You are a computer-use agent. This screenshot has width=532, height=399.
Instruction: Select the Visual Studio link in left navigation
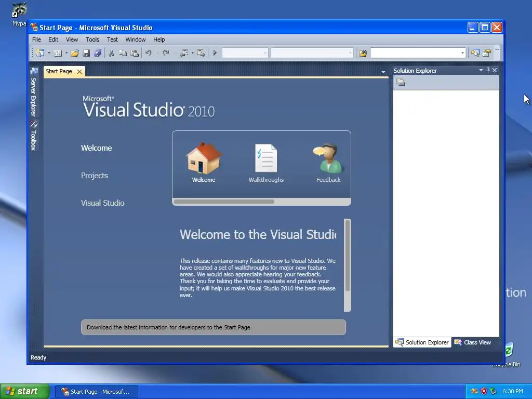click(x=102, y=203)
